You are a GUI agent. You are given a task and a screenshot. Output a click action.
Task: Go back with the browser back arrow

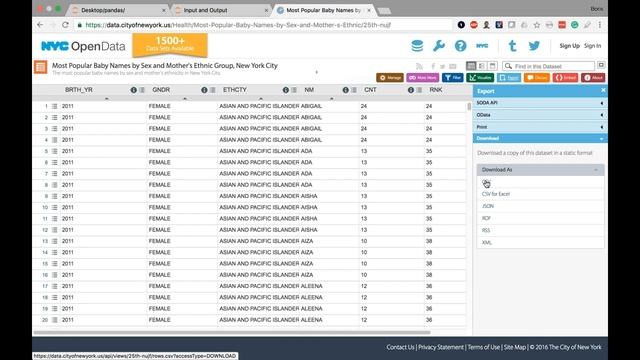pos(40,25)
